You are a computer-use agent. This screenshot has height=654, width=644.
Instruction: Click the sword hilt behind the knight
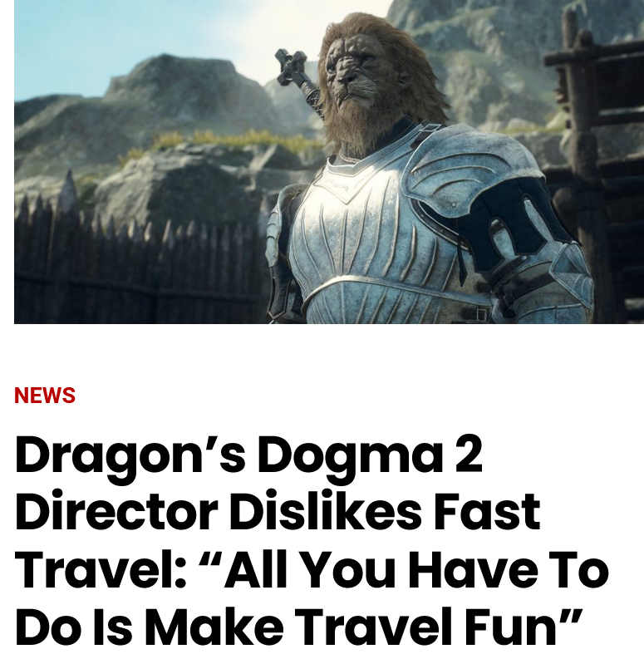(297, 77)
